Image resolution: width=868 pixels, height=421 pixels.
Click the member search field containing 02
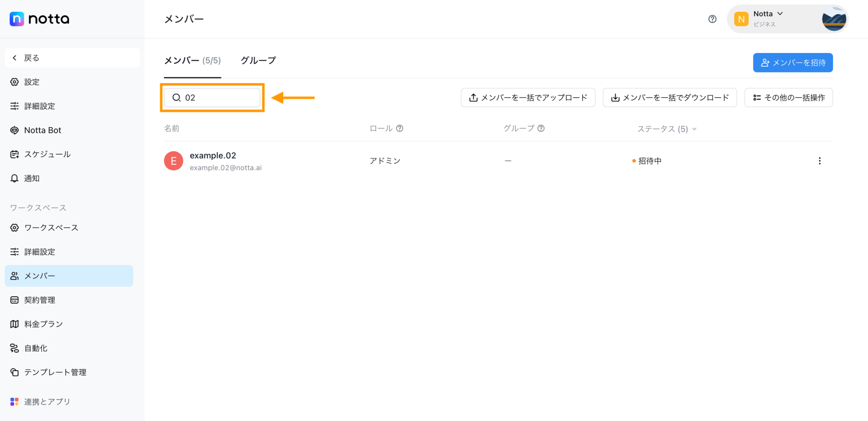pyautogui.click(x=212, y=98)
